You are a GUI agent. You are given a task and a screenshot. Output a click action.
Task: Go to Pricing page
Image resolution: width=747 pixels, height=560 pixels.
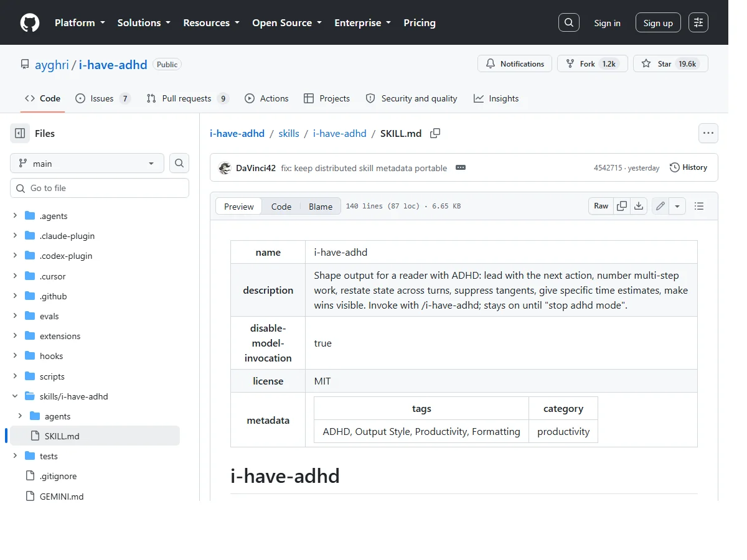(x=420, y=22)
